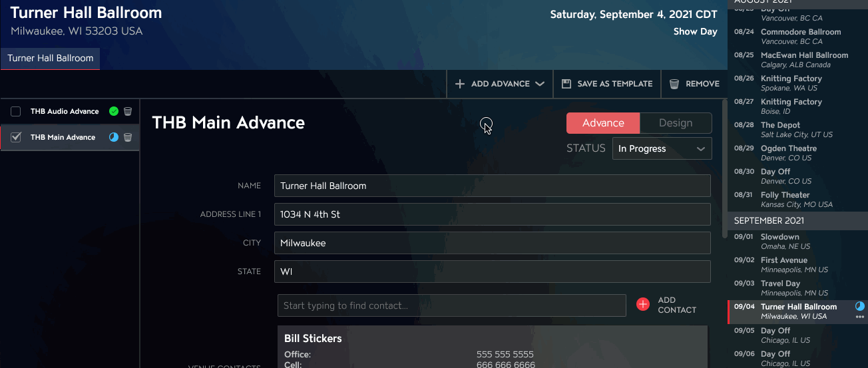Click the Show Day label
868x368 pixels.
pos(696,31)
